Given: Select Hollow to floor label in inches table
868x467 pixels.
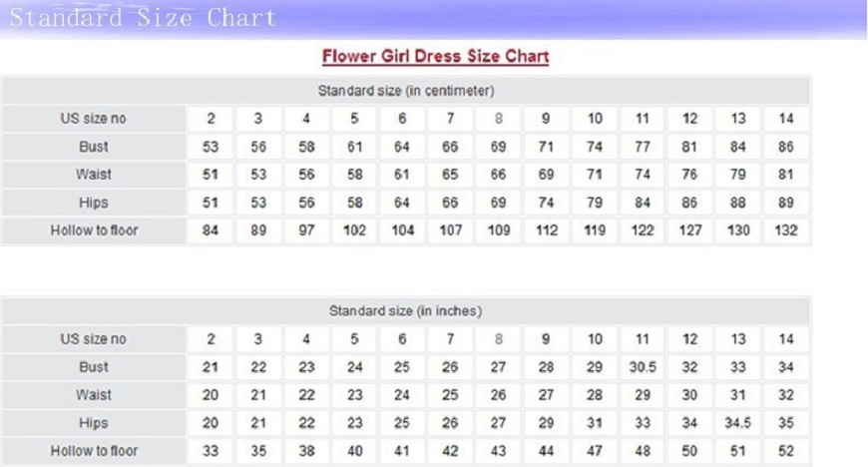Looking at the screenshot, I should point(94,451).
